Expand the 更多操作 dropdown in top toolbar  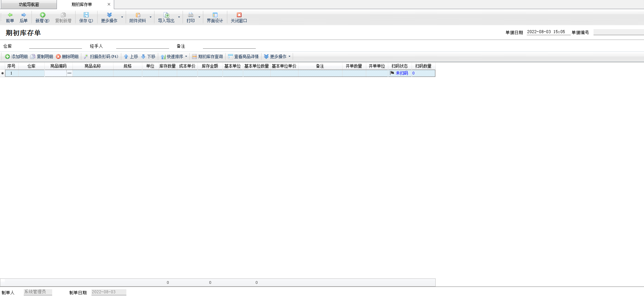[122, 17]
